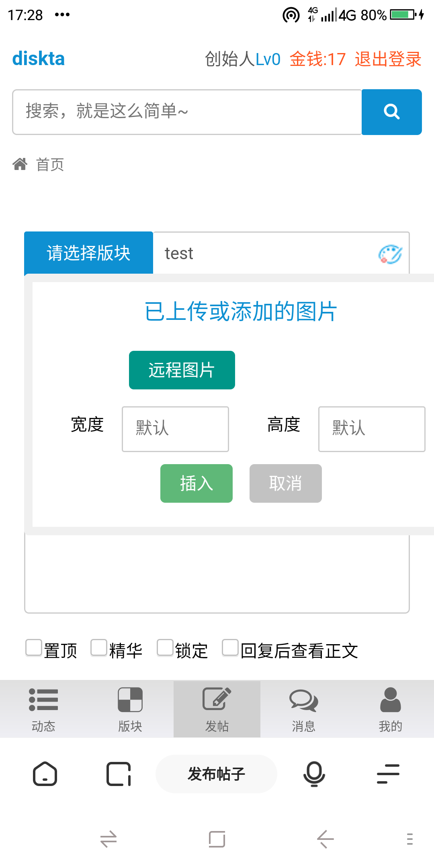Tap the home icon in breadcrumb
434x868 pixels.
[x=20, y=164]
